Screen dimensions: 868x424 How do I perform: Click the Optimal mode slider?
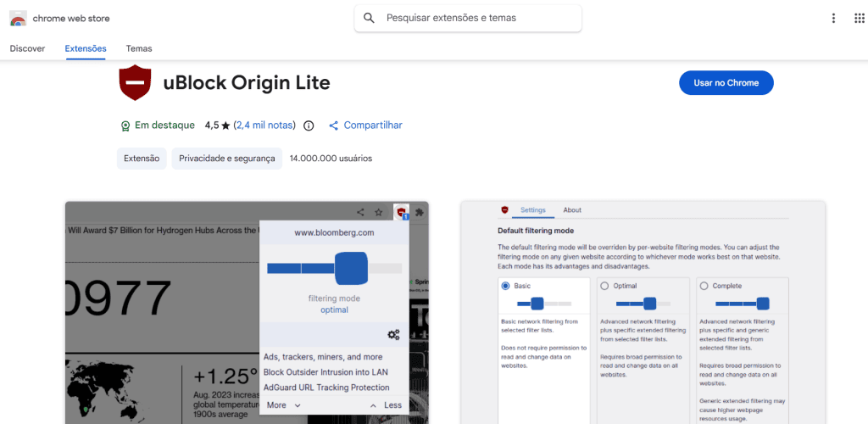tap(643, 304)
